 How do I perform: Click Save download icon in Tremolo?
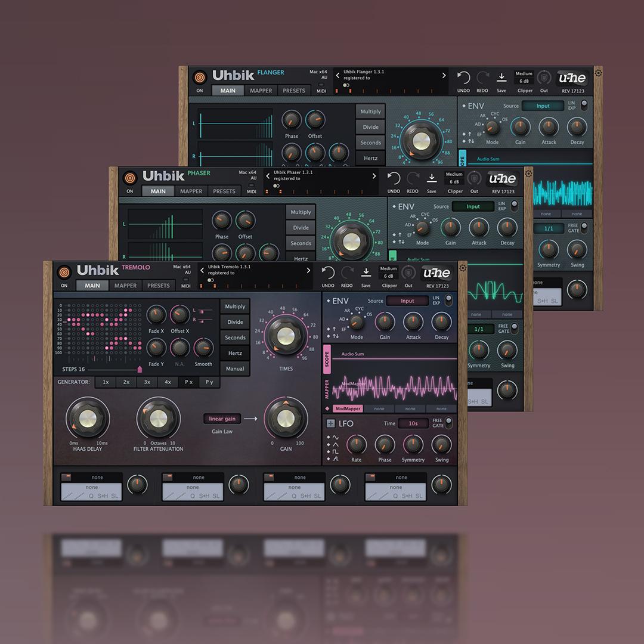click(x=366, y=273)
